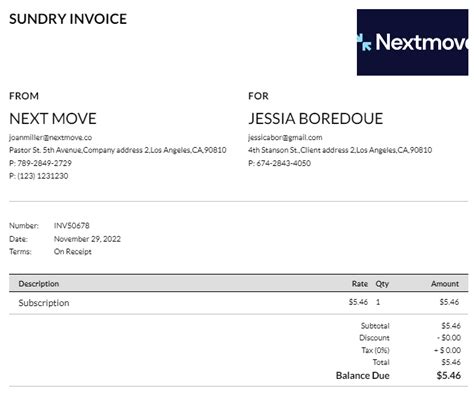Click the Subtotal value $5.46
Screen dimensions: 474x395
point(451,326)
